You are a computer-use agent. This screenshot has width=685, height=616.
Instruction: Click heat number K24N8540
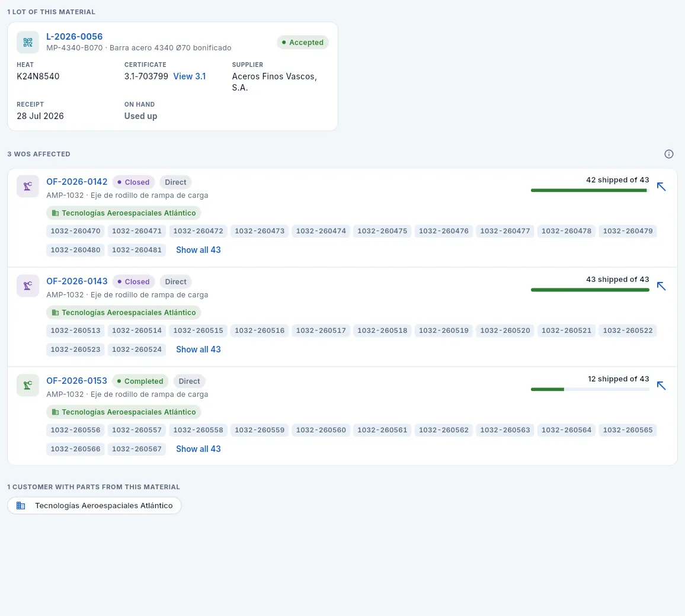point(38,76)
